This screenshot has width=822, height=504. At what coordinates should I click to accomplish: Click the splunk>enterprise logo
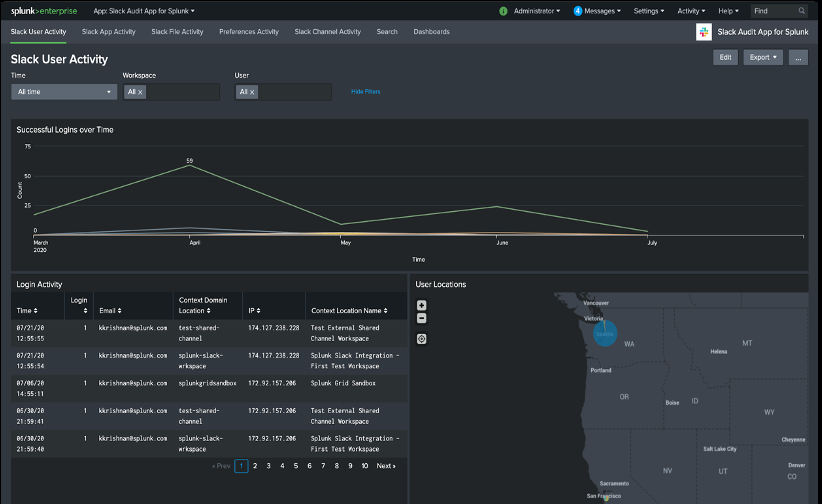pos(44,10)
